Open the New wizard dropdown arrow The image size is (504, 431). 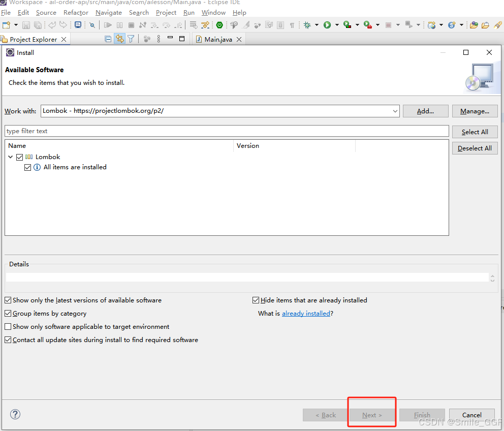tap(16, 25)
